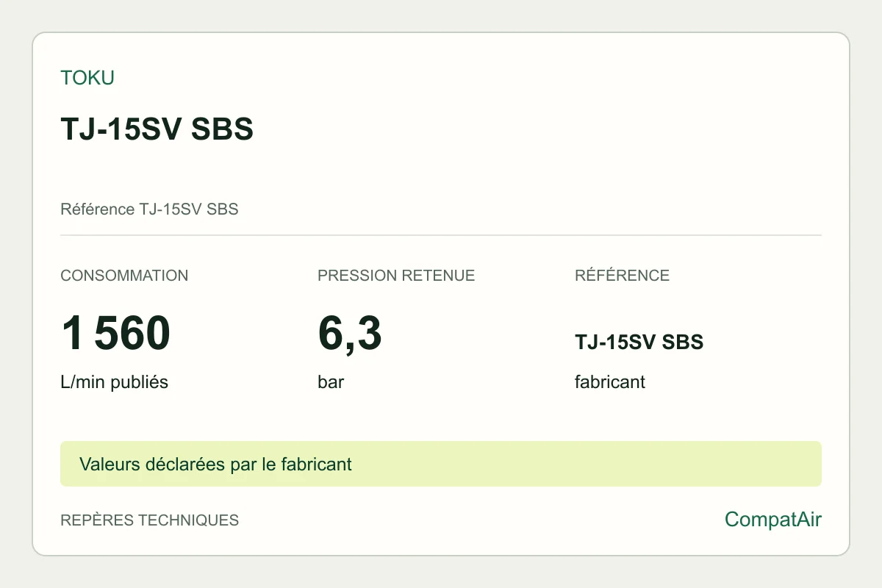Screen dimensions: 882x588
Task: Click the TOKU brand label
Action: point(87,78)
